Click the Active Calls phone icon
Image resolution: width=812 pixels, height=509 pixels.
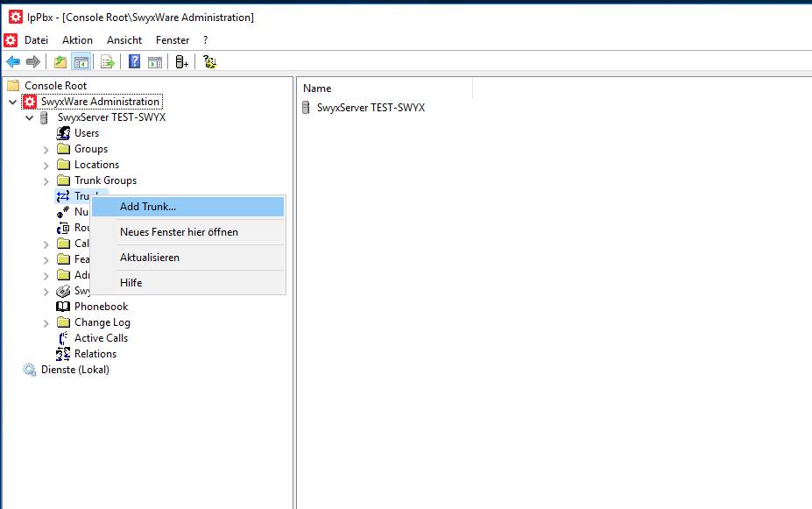[63, 338]
